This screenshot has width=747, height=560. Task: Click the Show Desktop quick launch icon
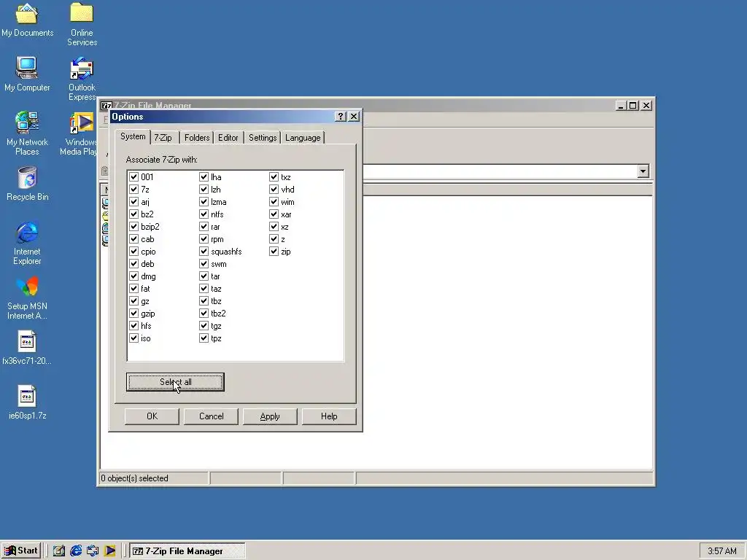coord(59,551)
